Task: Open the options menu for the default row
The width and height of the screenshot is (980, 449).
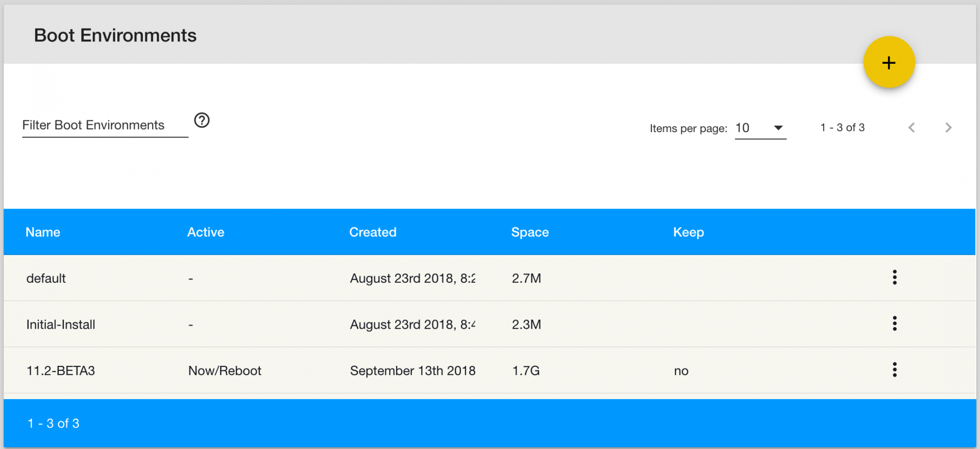Action: (894, 277)
